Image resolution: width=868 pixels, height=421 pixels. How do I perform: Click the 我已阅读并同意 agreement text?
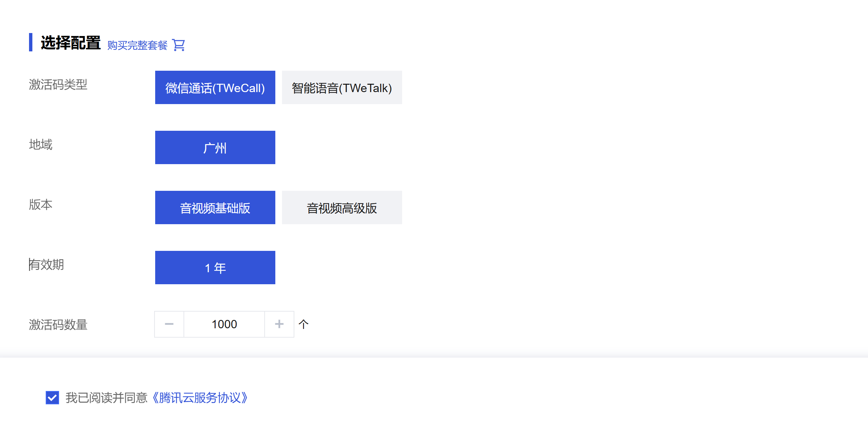106,397
